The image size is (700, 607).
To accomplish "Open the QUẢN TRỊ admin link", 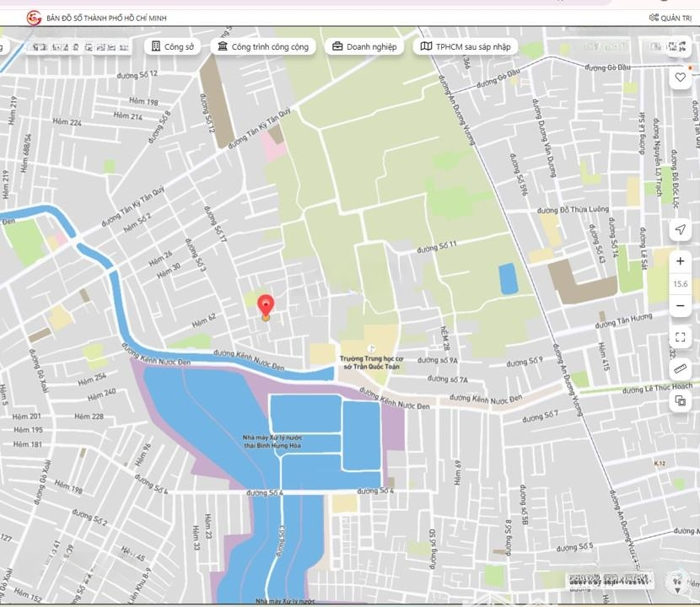I will tap(670, 18).
